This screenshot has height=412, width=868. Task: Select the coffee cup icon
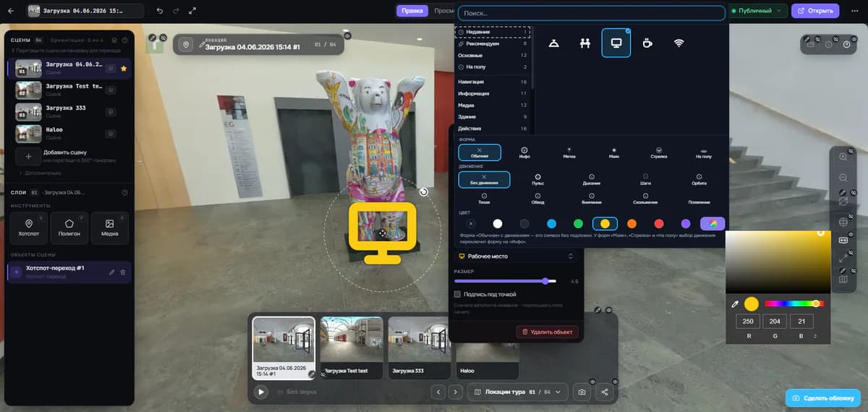[x=647, y=43]
